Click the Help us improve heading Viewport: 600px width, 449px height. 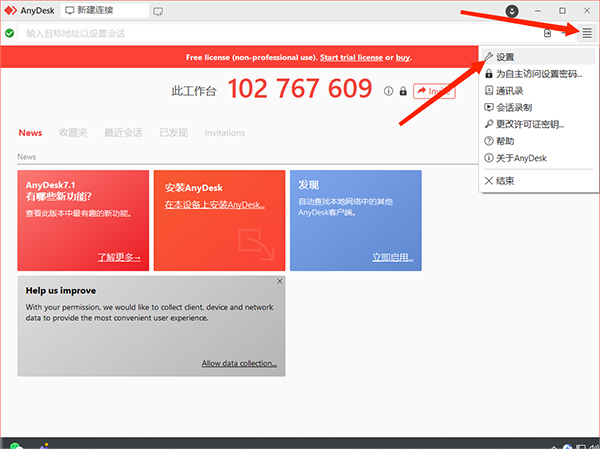(61, 291)
